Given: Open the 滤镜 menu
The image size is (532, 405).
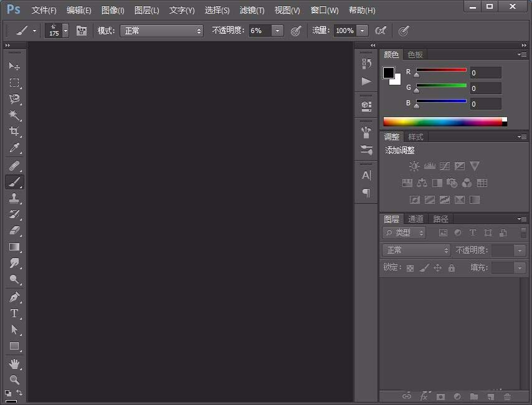Looking at the screenshot, I should point(252,10).
